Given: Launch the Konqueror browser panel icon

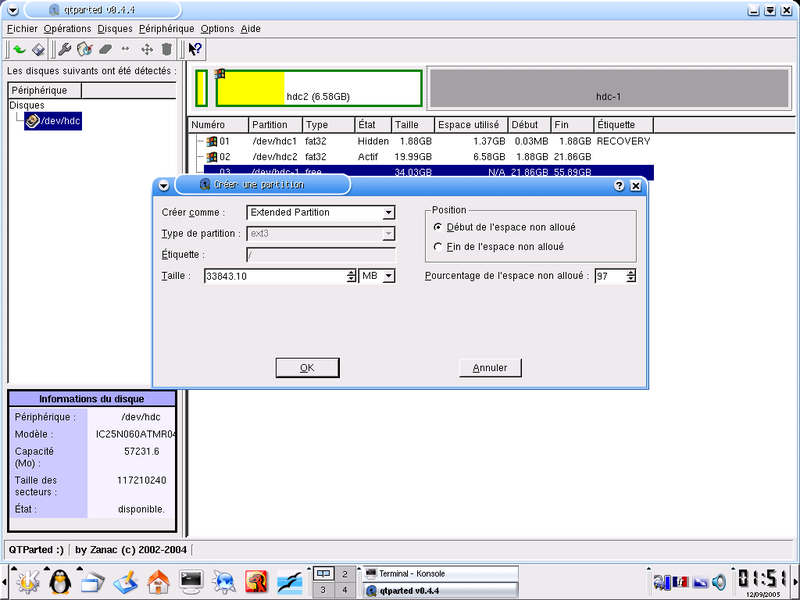Looking at the screenshot, I should (x=224, y=582).
